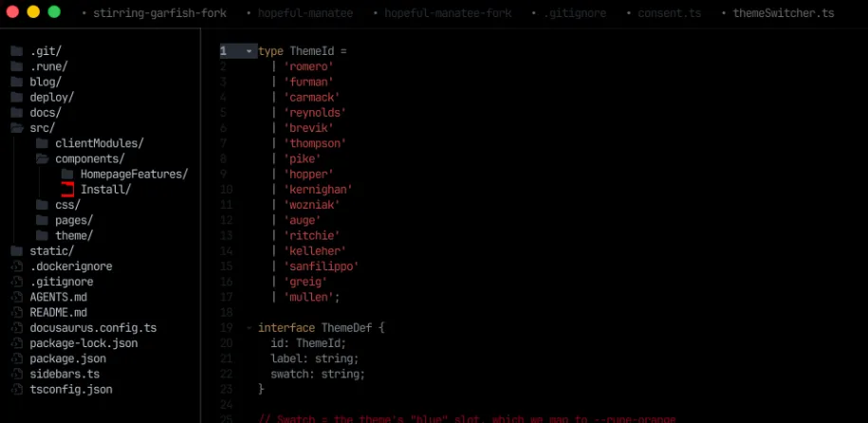Click the tsconfig.json file icon

pyautogui.click(x=17, y=389)
